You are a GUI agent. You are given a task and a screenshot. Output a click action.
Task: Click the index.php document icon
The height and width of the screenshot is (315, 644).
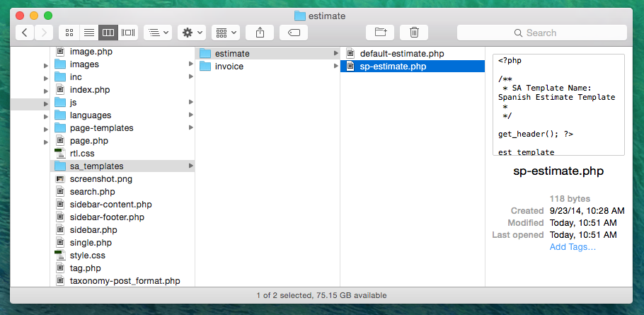coord(60,89)
